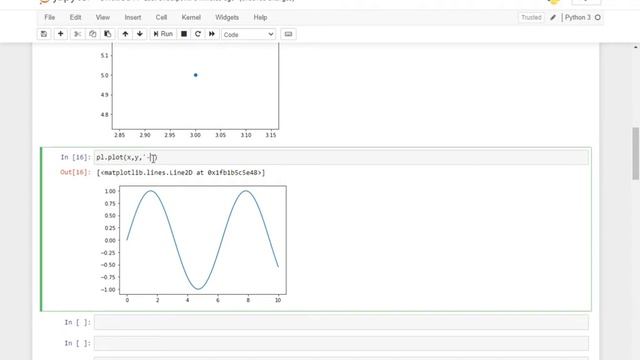640x360 pixels.
Task: Click the scrollbar up arrow
Action: pyautogui.click(x=636, y=47)
